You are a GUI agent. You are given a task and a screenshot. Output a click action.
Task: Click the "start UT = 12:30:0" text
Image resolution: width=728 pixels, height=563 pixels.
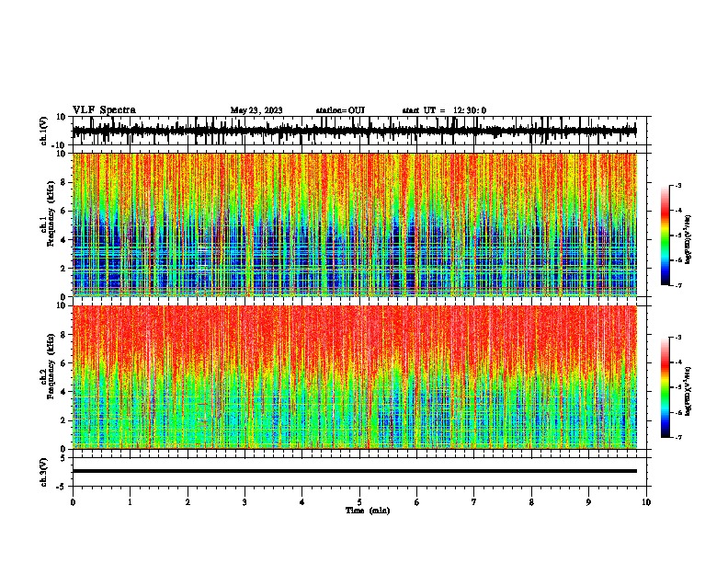click(444, 110)
